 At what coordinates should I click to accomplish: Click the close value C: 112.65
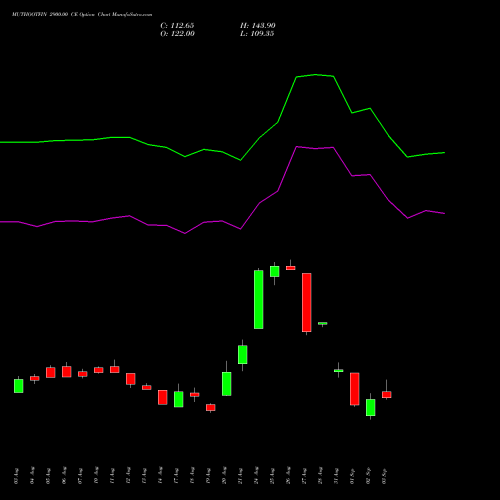pos(177,26)
